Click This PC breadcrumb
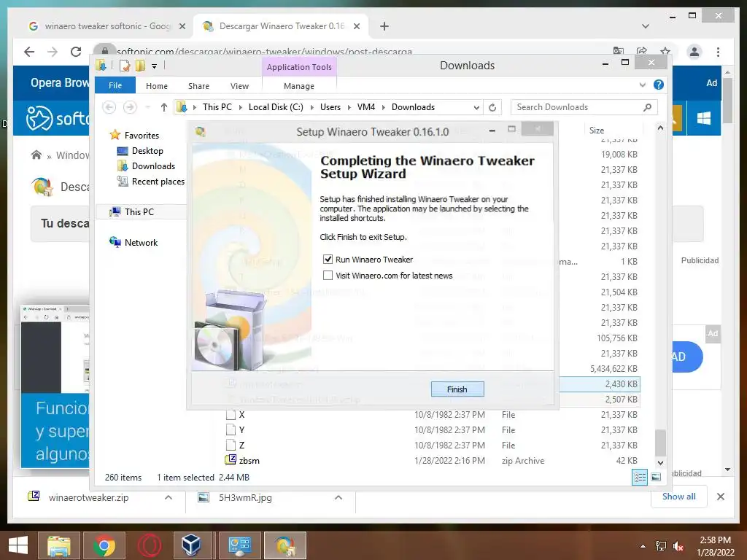Screen dimensions: 747x560 tap(217, 107)
